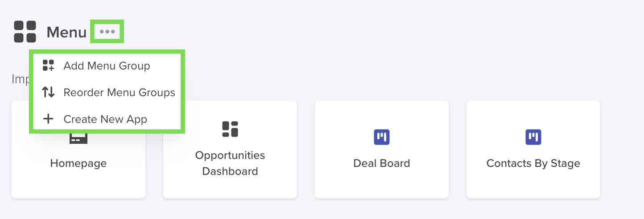Click the Deal Board label text
Image resolution: width=644 pixels, height=219 pixels.
(x=382, y=163)
